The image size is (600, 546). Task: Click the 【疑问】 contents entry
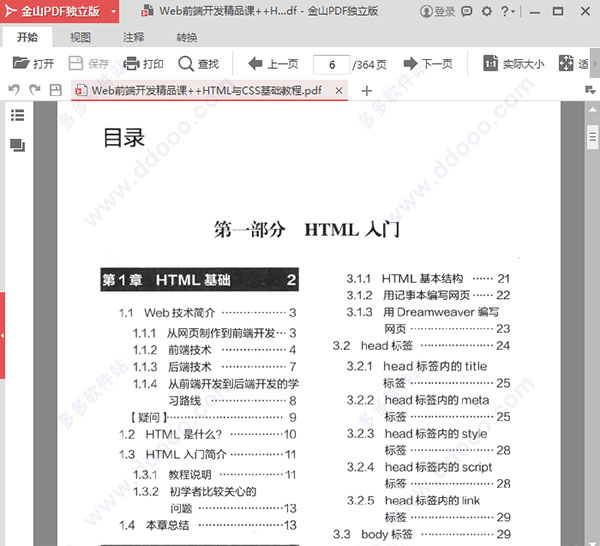tap(212, 417)
